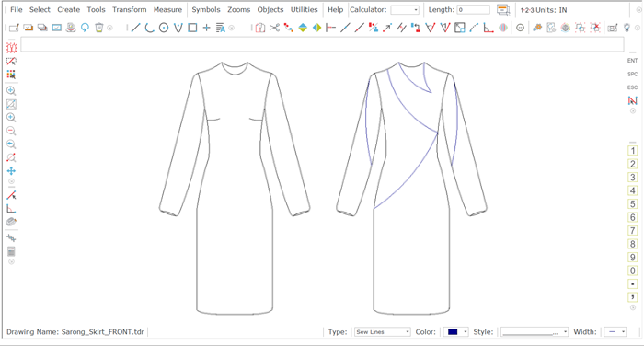Click the light bulb hint icon

(627, 28)
